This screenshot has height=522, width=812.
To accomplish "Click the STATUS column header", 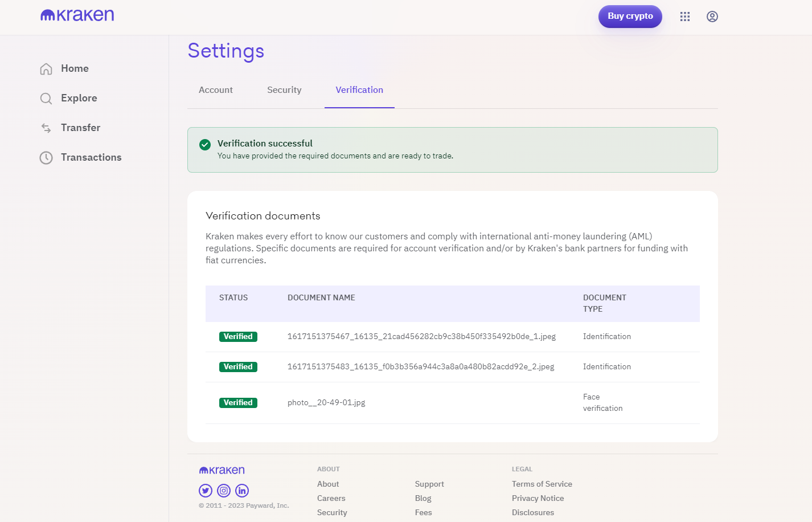I will pos(233,298).
